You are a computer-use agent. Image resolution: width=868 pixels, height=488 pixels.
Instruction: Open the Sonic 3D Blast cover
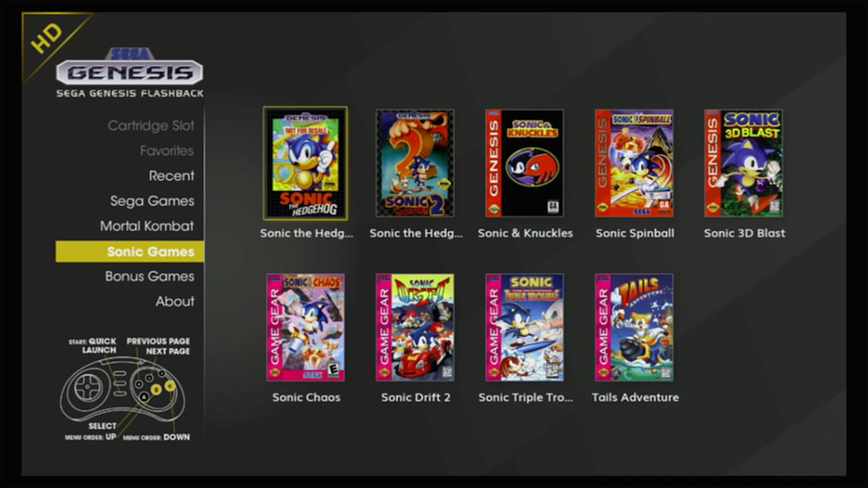tap(743, 163)
